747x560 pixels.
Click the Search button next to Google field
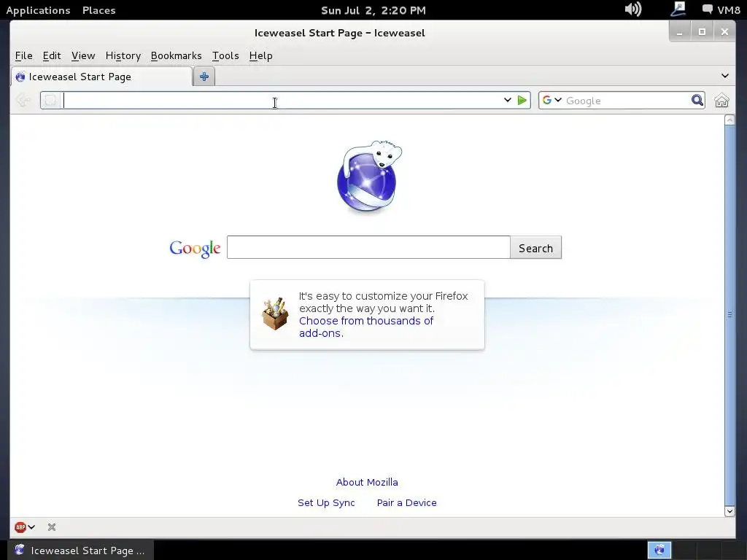pyautogui.click(x=535, y=248)
